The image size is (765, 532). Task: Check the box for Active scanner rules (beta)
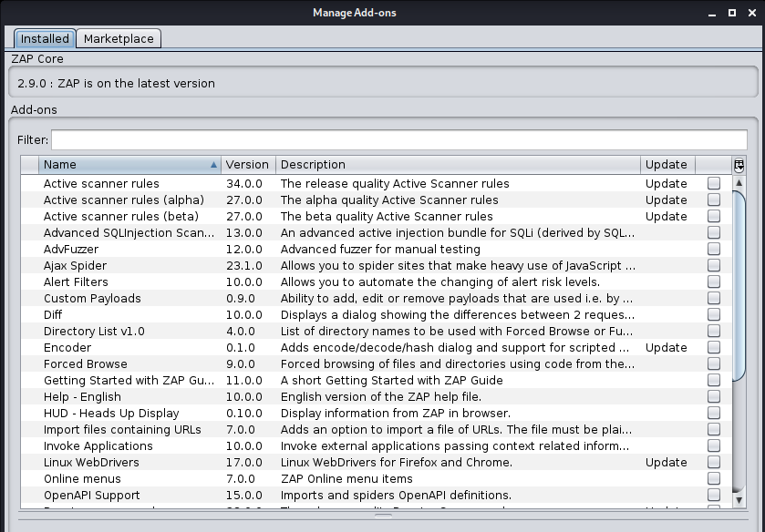[714, 216]
